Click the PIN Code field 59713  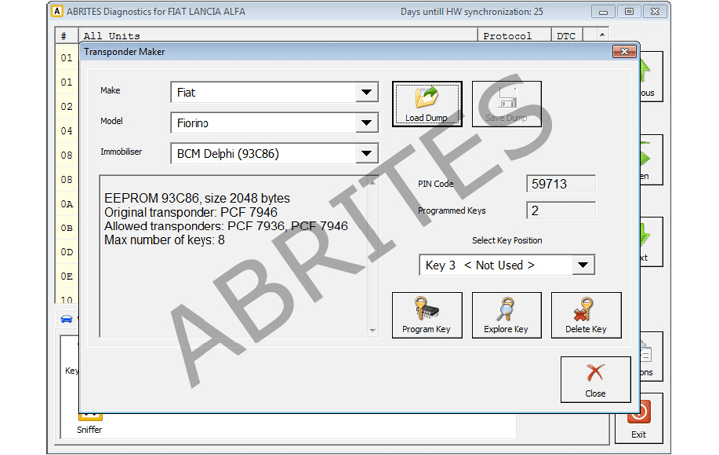click(560, 184)
